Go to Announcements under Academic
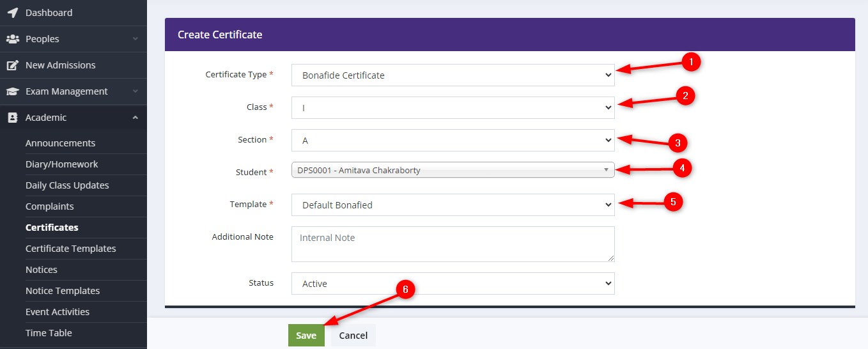 coord(60,143)
